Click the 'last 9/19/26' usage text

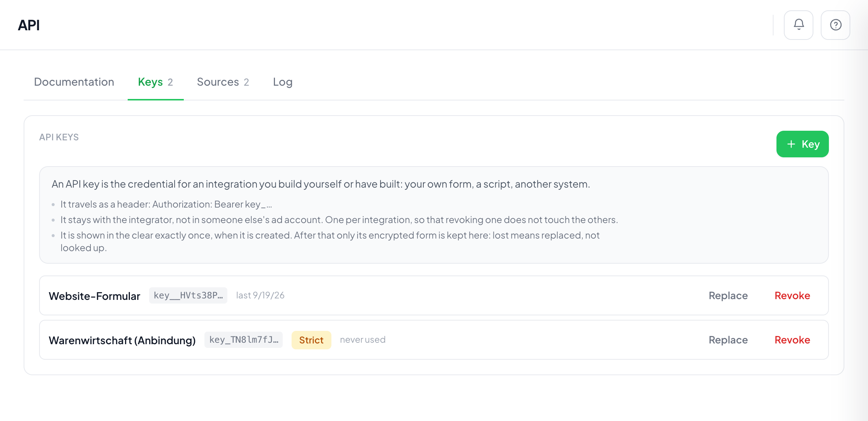click(x=260, y=295)
